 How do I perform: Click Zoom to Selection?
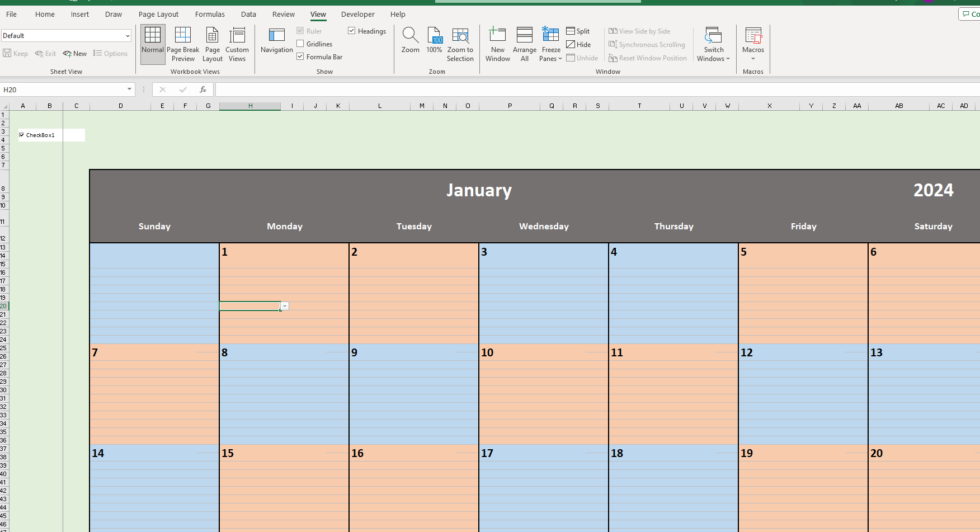(460, 44)
